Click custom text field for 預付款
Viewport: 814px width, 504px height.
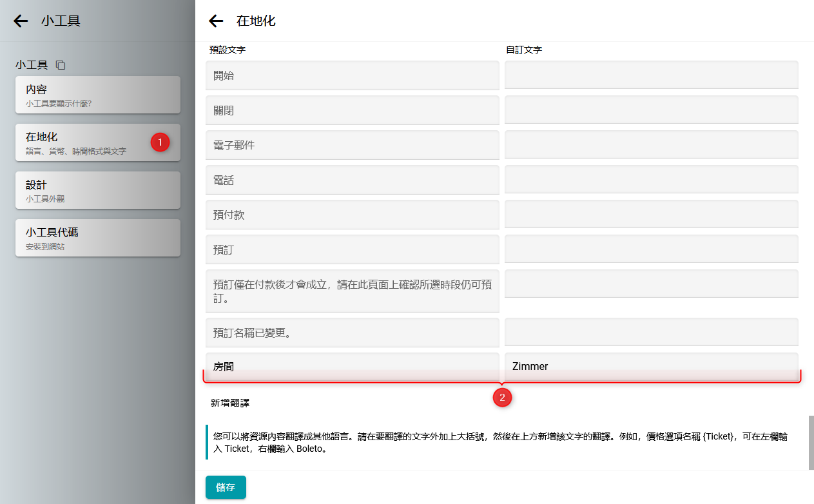coord(651,215)
